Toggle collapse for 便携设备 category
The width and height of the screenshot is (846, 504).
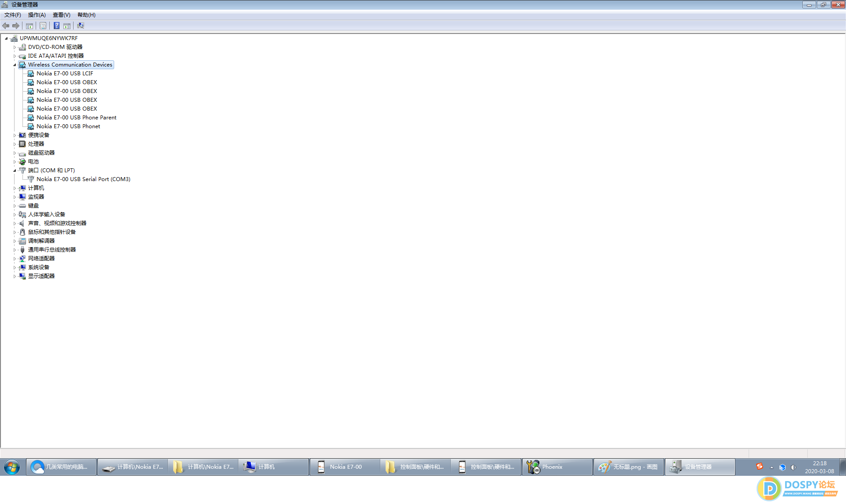13,135
